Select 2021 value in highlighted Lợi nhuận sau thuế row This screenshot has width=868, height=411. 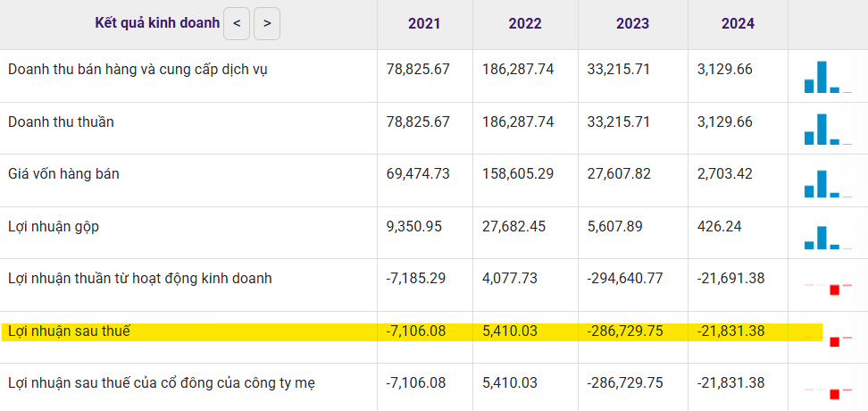tap(416, 331)
